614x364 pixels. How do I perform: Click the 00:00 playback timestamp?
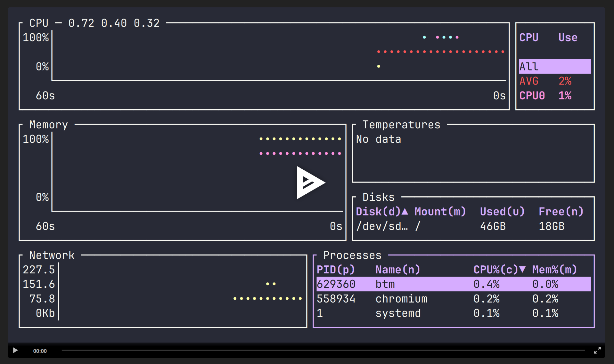click(40, 351)
